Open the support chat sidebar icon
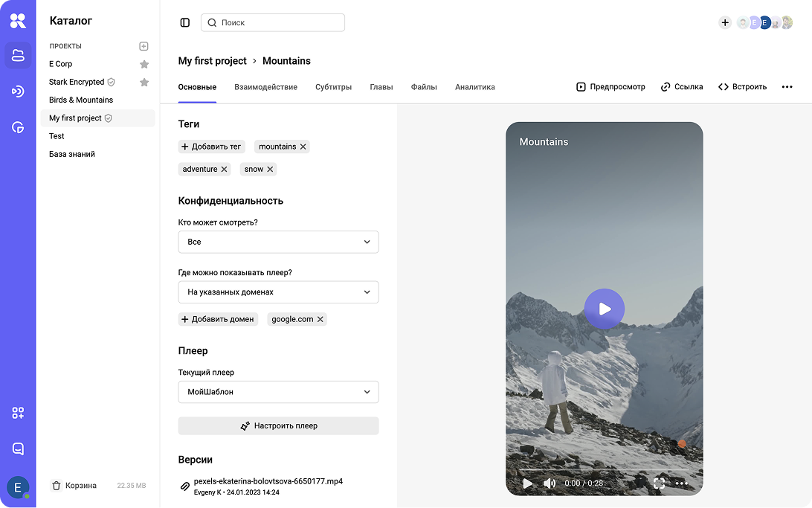 [x=18, y=448]
